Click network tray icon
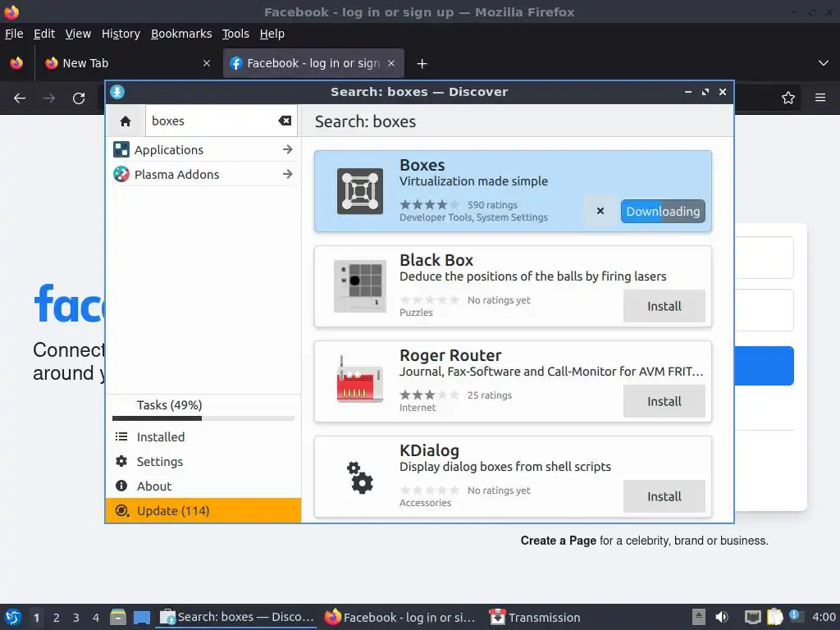 [x=753, y=617]
